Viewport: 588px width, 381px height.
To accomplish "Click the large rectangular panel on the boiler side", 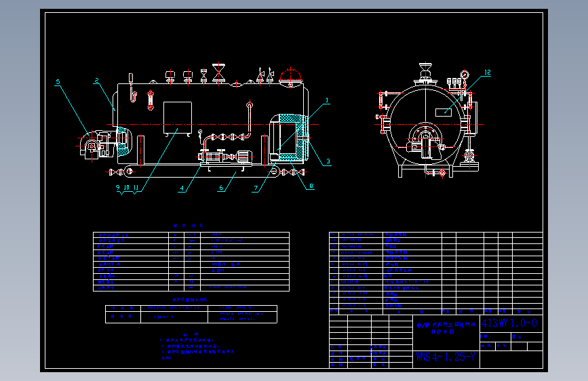I will [x=178, y=117].
